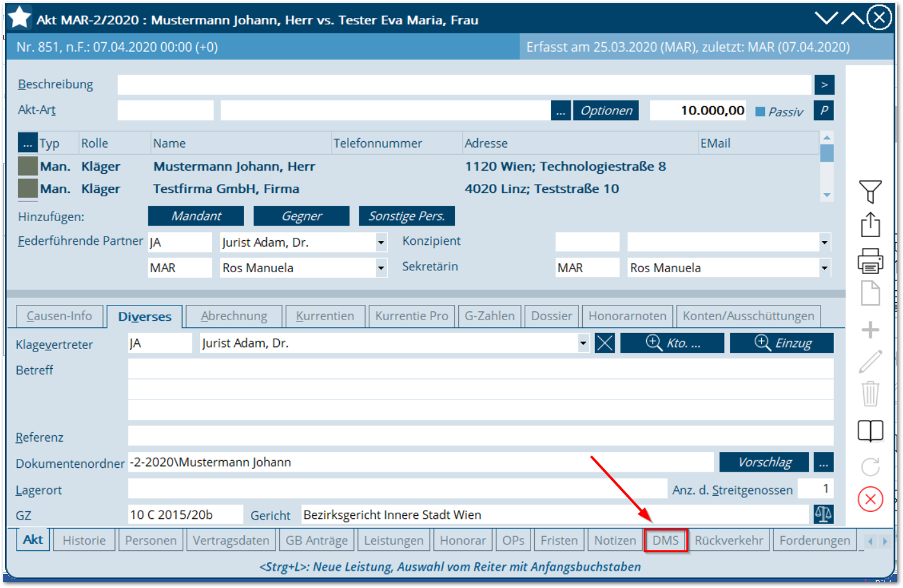
Task: Click the Betreff first line field
Action: click(481, 369)
